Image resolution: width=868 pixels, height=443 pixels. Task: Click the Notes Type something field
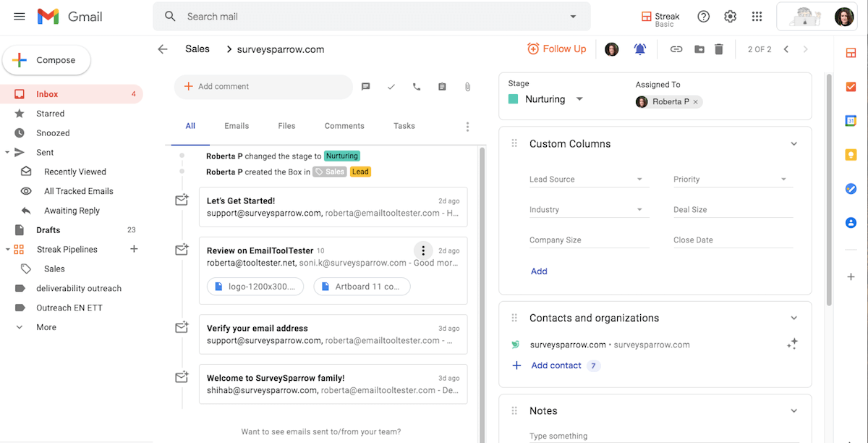655,436
